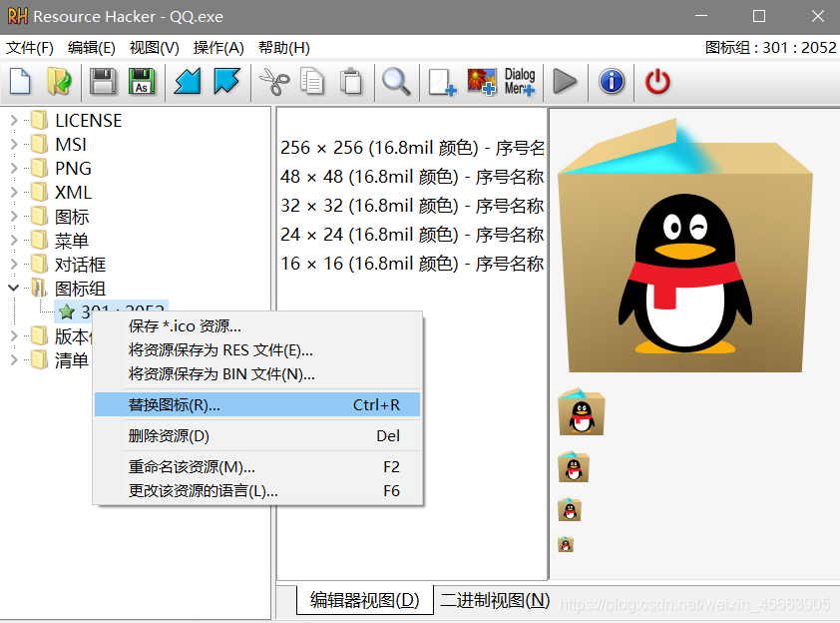Expand the LICENSE tree node
The height and width of the screenshot is (623, 840).
pos(14,121)
